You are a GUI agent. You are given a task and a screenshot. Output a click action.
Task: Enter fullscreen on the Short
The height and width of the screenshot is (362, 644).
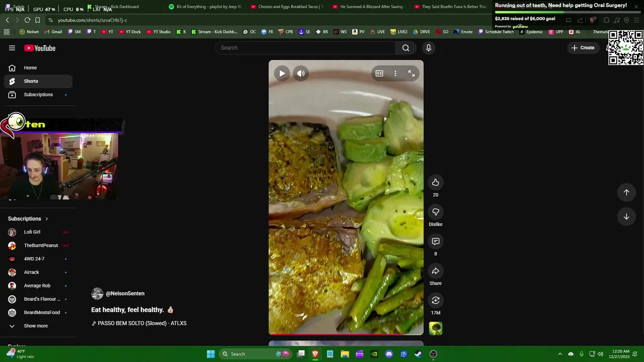click(x=412, y=73)
